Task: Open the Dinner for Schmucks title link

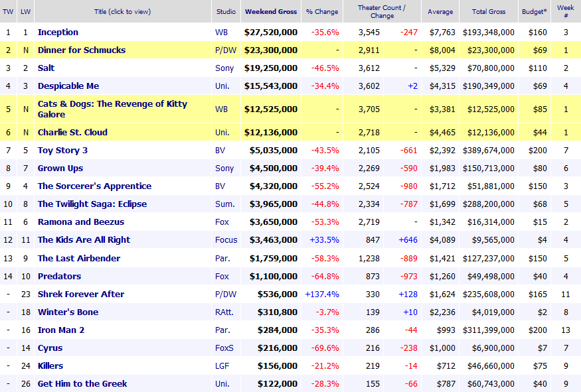Action: click(82, 50)
